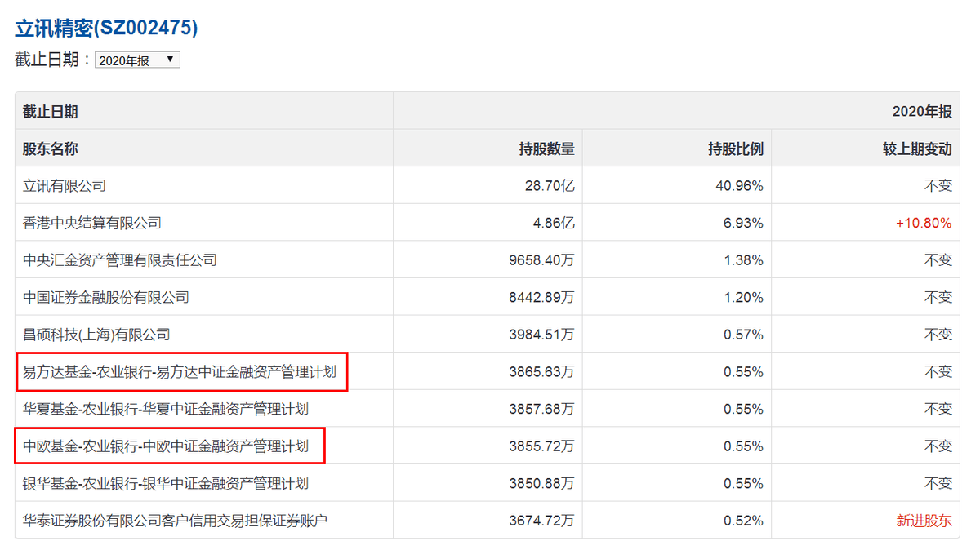The height and width of the screenshot is (541, 980).
Task: Select 昌硕科技(上海)有限公司 name
Action: 96,335
